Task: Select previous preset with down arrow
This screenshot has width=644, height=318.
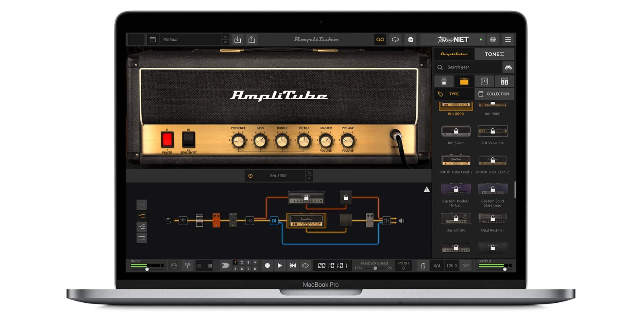Action: tap(225, 42)
